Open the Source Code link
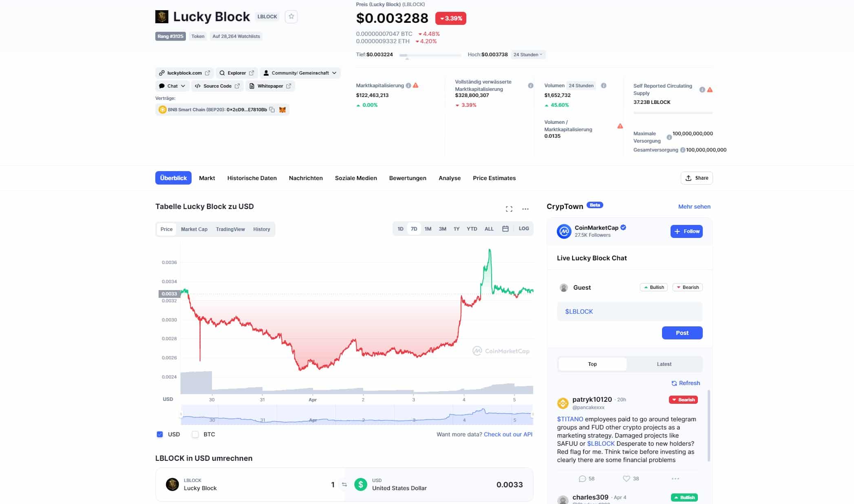This screenshot has height=504, width=854. click(217, 86)
